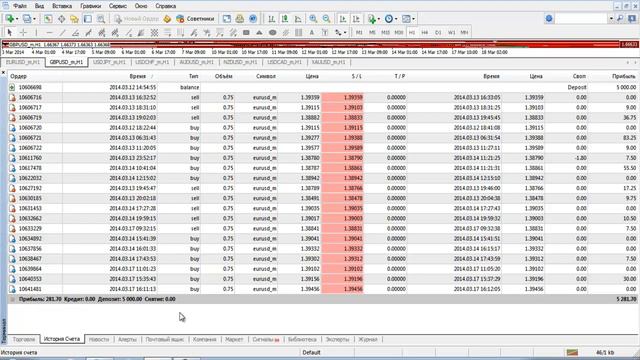Select the vertical line tool

click(x=36, y=33)
